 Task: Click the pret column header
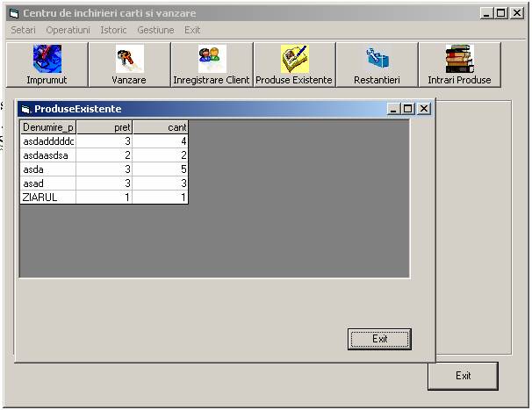[104, 127]
